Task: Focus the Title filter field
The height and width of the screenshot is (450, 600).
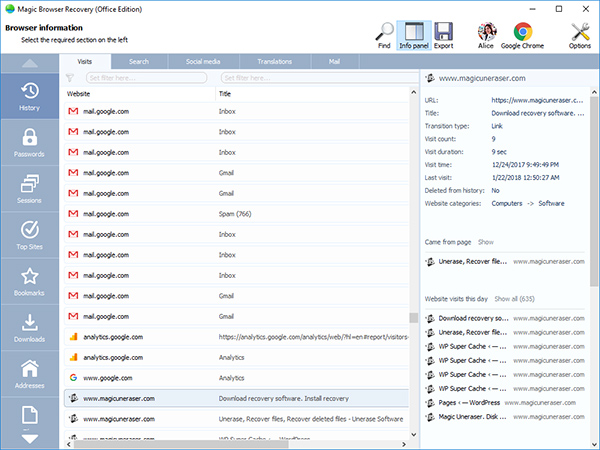Action: (320, 78)
